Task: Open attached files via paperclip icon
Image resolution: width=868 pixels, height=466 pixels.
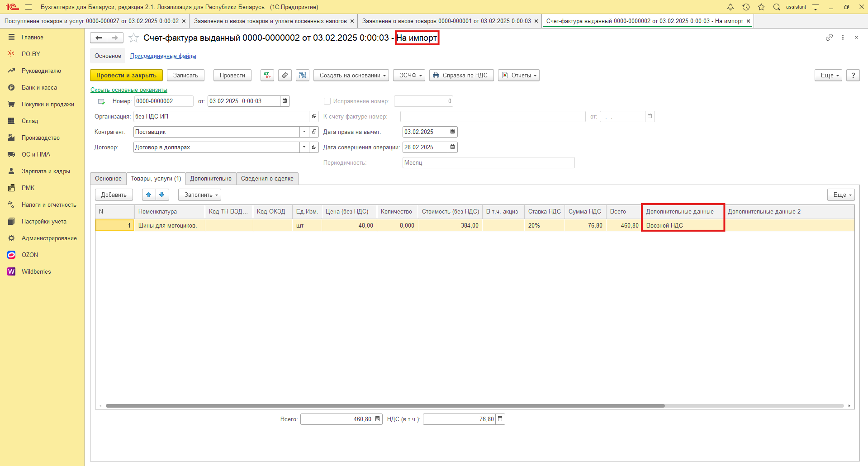Action: point(285,76)
